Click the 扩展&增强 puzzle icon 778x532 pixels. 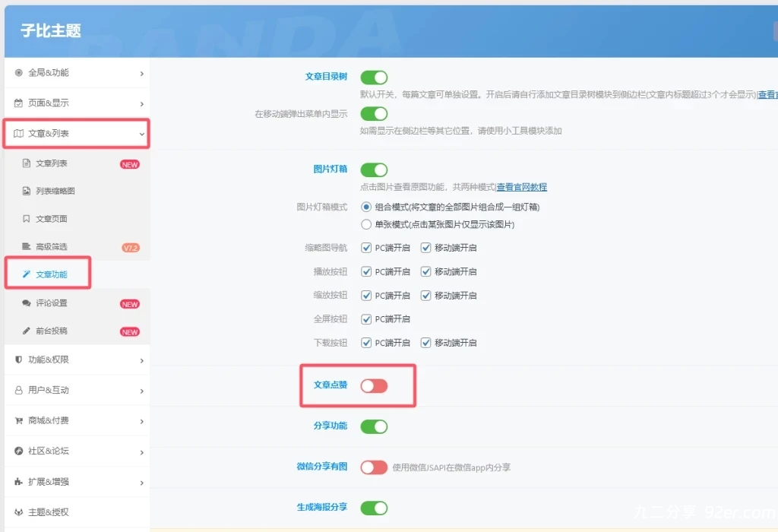coord(18,482)
